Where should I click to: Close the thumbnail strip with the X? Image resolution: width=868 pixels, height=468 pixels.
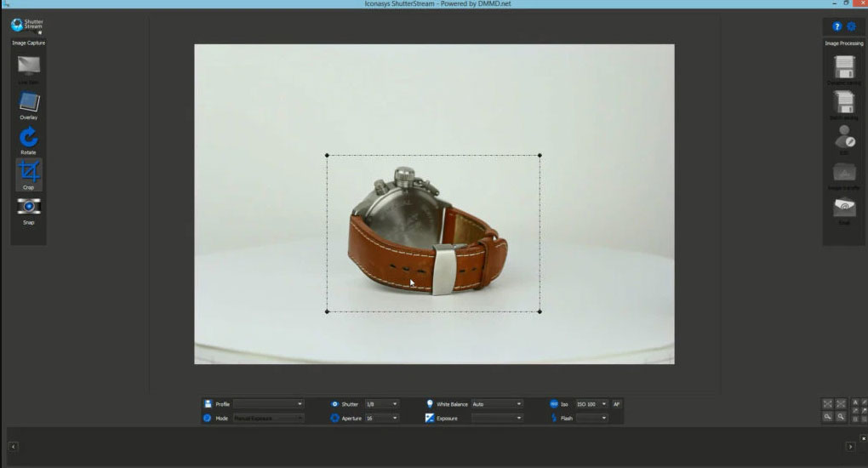[x=863, y=438]
